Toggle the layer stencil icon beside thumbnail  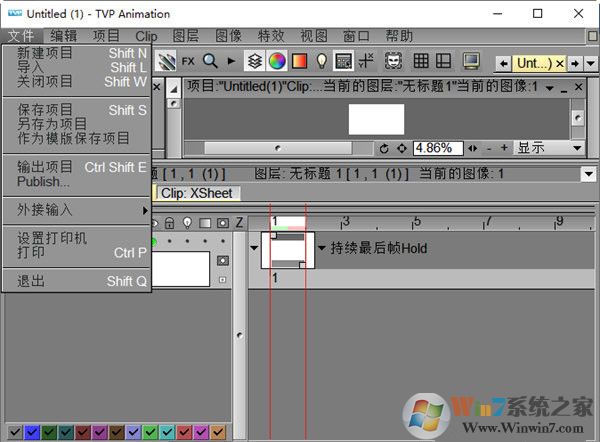point(223,261)
